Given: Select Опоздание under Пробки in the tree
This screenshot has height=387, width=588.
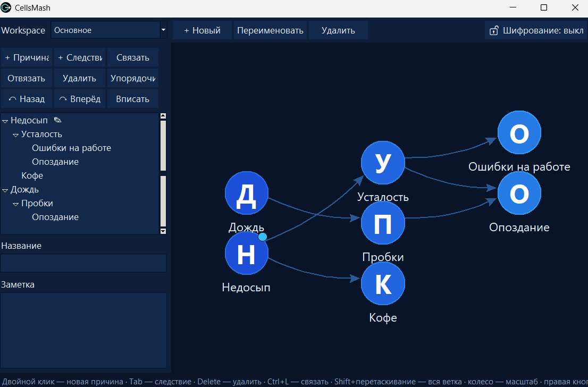Looking at the screenshot, I should (x=55, y=217).
